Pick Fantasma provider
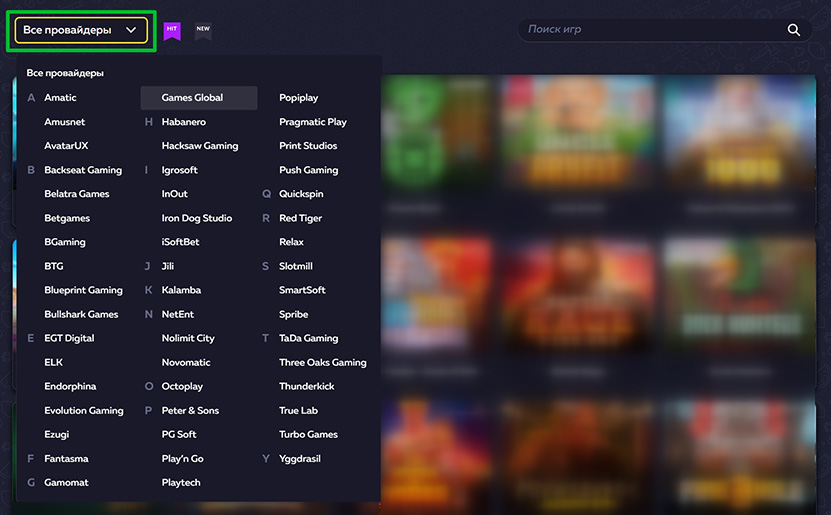Viewport: 831px width, 515px height. tap(66, 459)
